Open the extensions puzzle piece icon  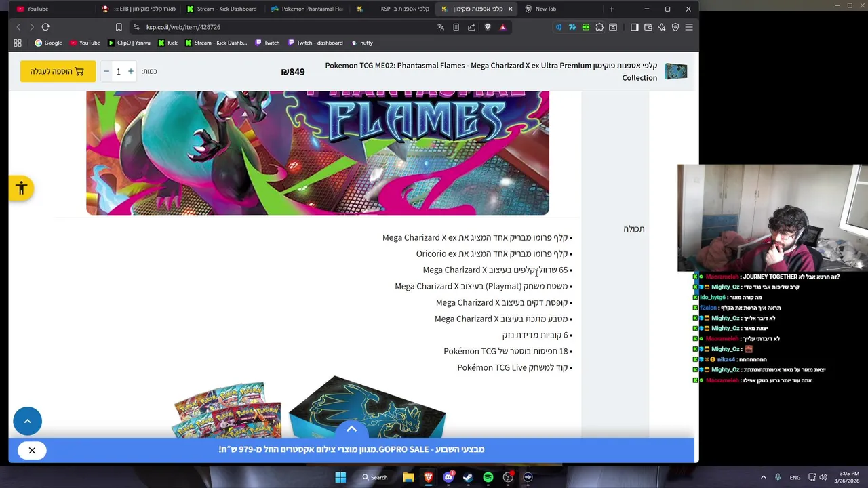click(599, 27)
